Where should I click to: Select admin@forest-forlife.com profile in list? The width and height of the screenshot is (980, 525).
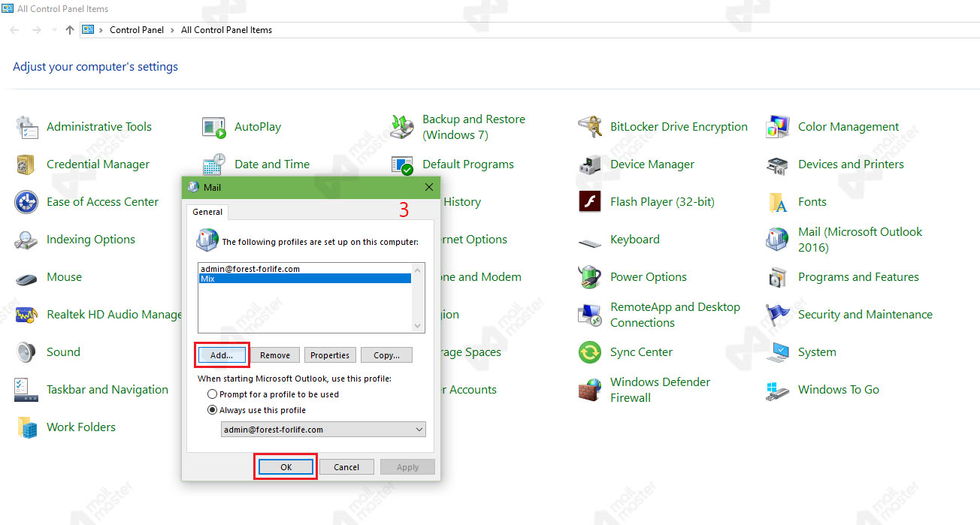[x=306, y=268]
